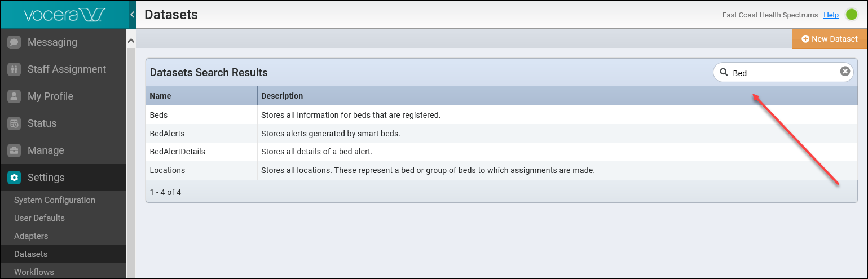Click the Staff Assignment people icon
868x279 pixels.
click(14, 69)
